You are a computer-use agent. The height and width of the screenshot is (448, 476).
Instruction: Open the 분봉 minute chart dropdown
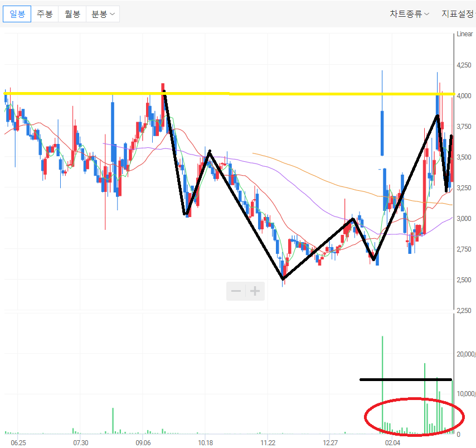click(103, 14)
